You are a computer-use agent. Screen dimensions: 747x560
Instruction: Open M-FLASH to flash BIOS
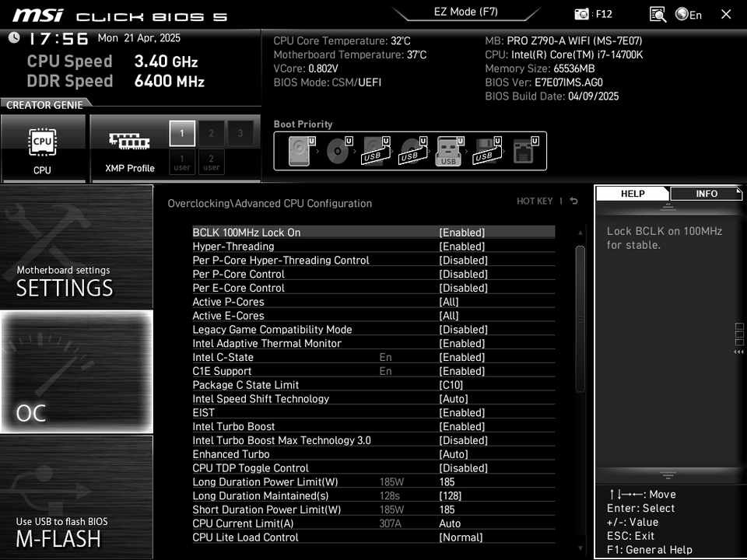coord(76,497)
